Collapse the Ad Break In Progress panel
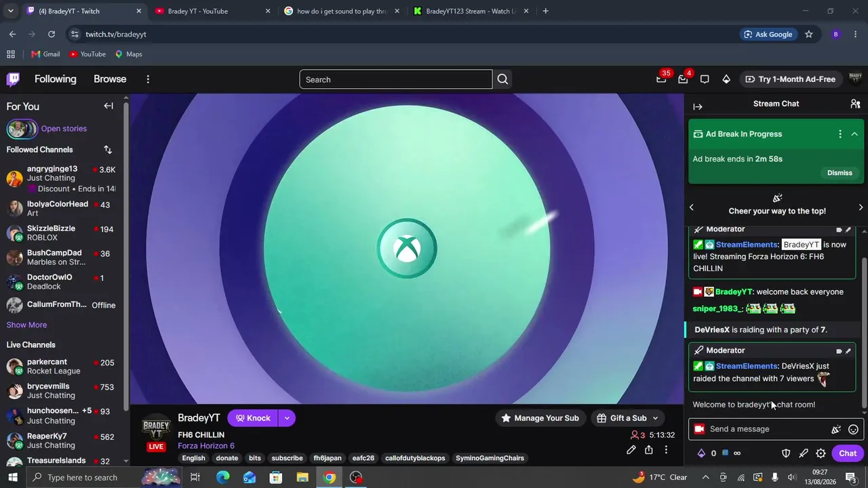 (855, 134)
